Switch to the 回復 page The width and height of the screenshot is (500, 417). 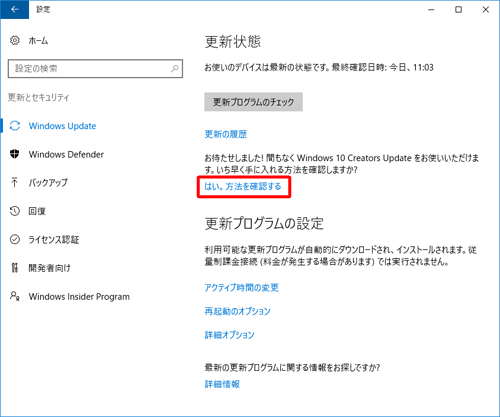37,211
